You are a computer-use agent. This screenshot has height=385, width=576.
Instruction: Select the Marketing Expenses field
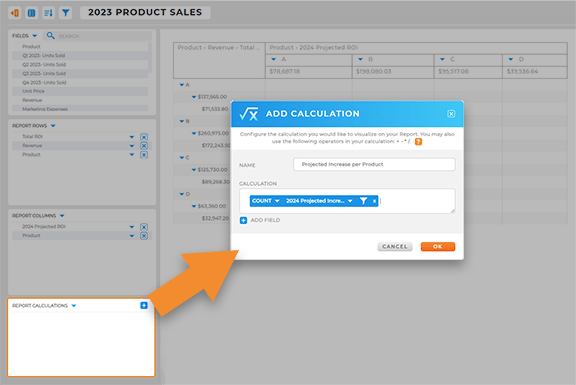[x=80, y=109]
